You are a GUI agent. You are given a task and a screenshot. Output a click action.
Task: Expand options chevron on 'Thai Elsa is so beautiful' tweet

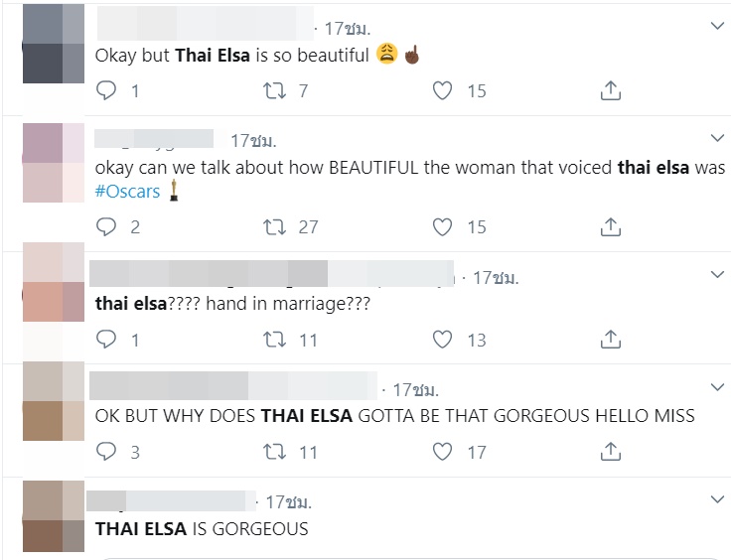(717, 27)
